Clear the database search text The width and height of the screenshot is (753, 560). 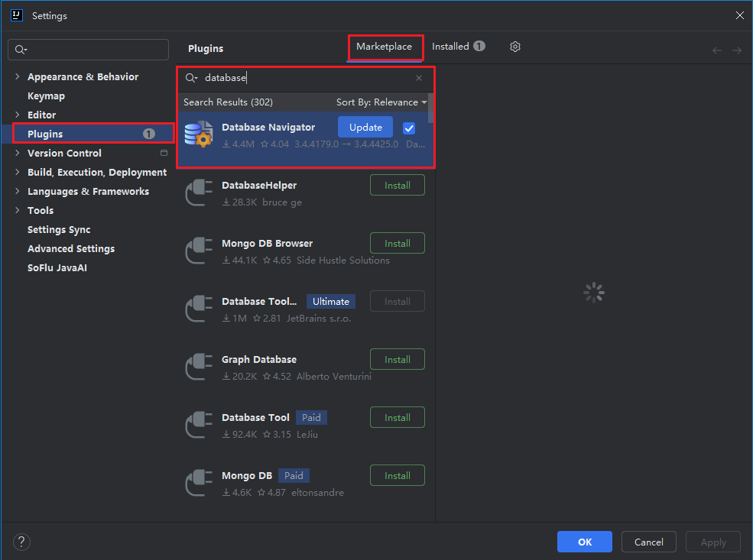(419, 78)
